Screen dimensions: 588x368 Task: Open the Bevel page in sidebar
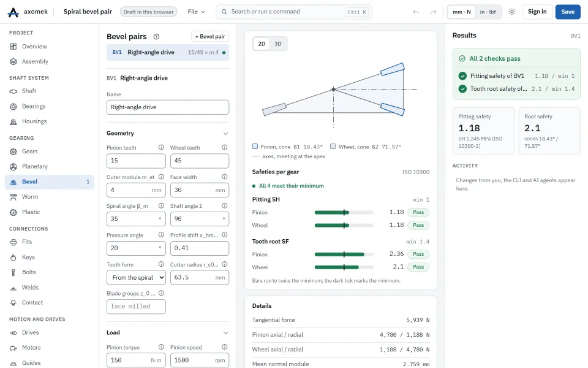50,182
